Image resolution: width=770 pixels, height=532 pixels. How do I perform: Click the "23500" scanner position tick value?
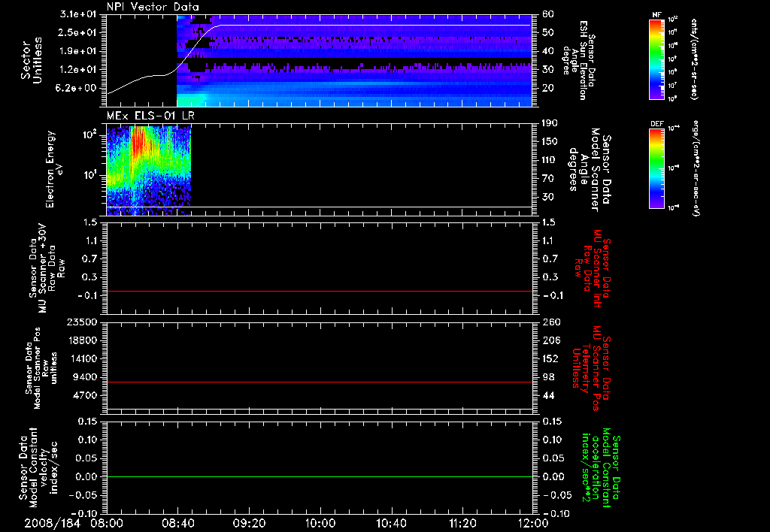coord(82,322)
